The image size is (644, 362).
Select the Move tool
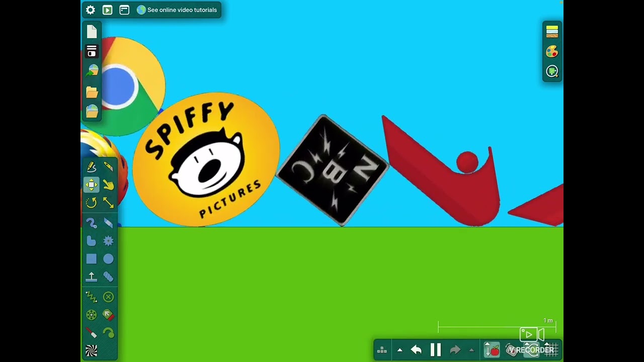click(91, 185)
